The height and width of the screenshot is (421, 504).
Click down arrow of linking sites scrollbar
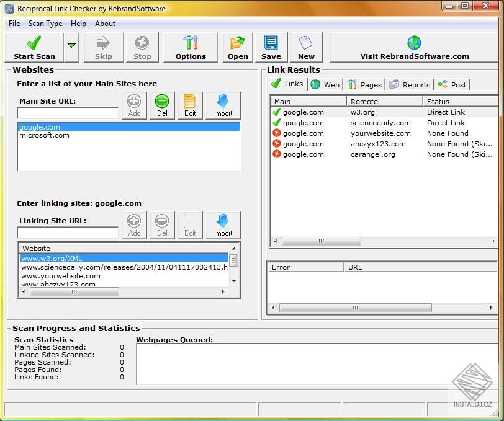234,281
